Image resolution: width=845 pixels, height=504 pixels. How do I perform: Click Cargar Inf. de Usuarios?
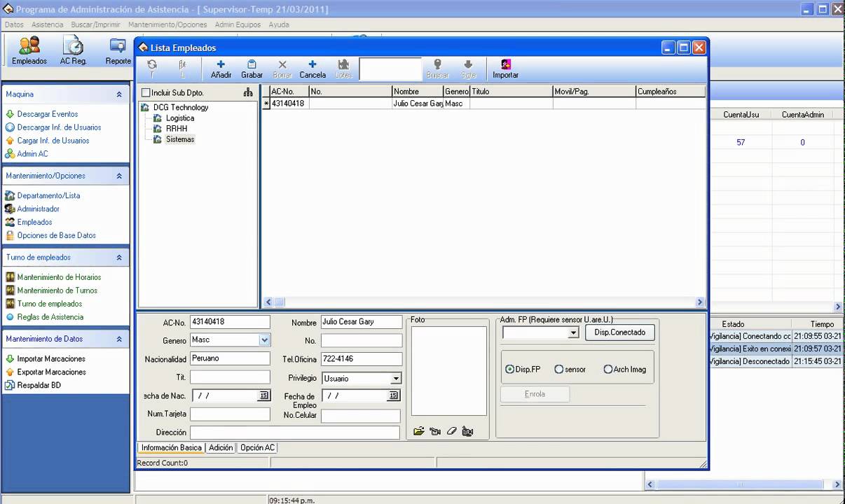tap(53, 141)
